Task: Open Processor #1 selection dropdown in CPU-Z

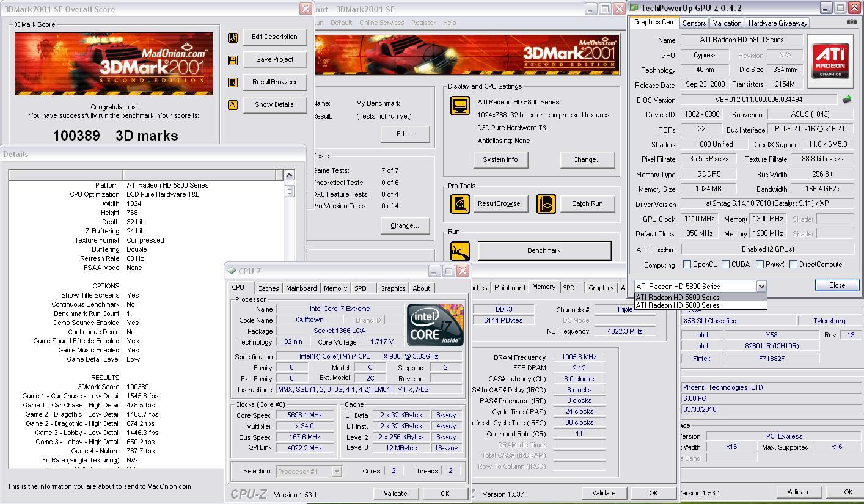Action: click(x=336, y=472)
